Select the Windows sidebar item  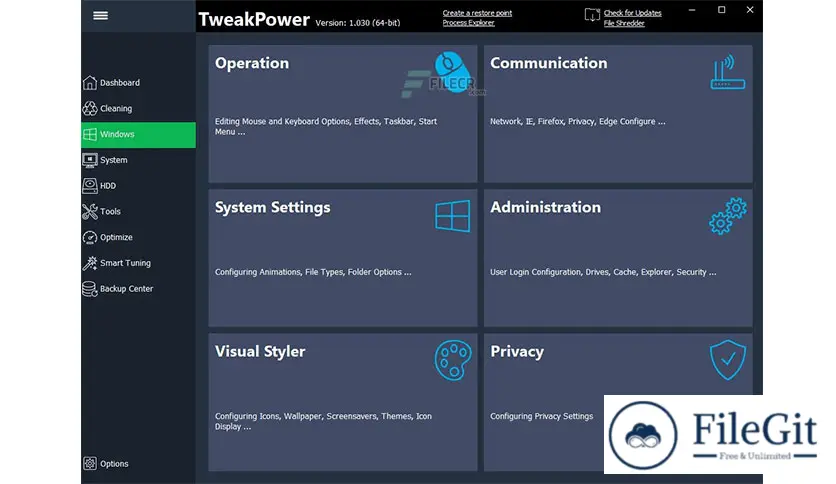pos(138,135)
